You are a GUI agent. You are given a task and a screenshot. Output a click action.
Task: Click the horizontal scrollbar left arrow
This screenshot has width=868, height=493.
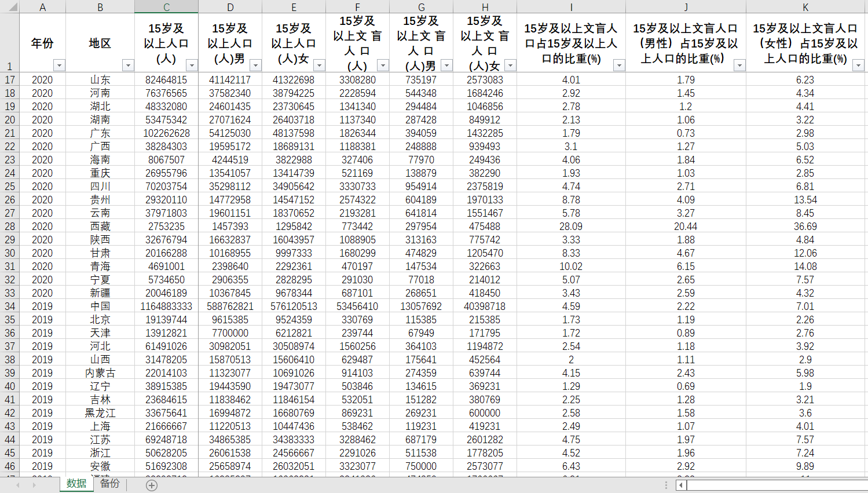[681, 485]
